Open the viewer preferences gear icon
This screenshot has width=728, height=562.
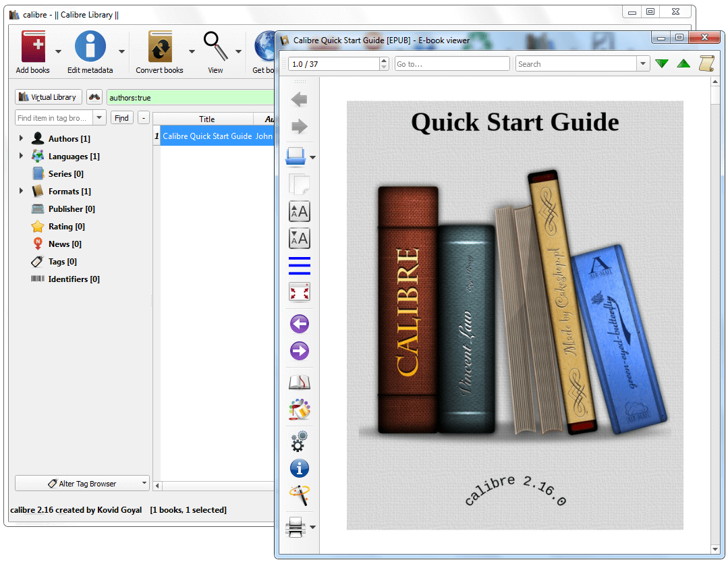(x=299, y=441)
